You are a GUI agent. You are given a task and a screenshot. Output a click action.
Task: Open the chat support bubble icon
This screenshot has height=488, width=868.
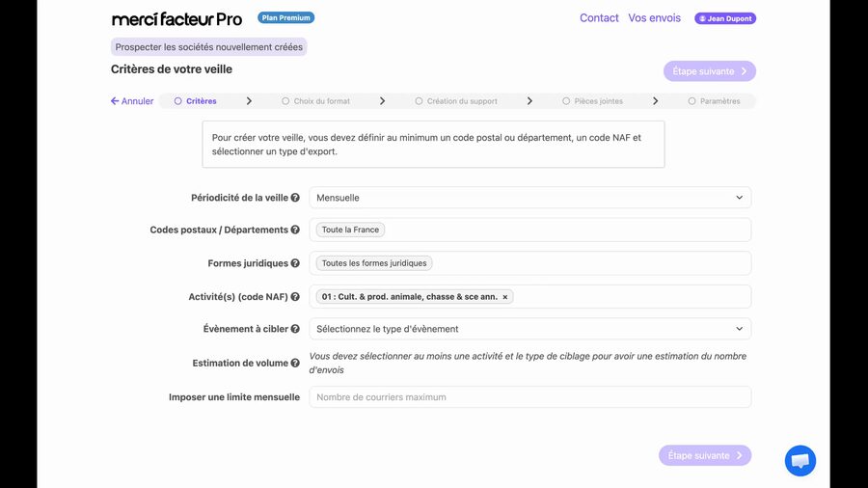(800, 460)
